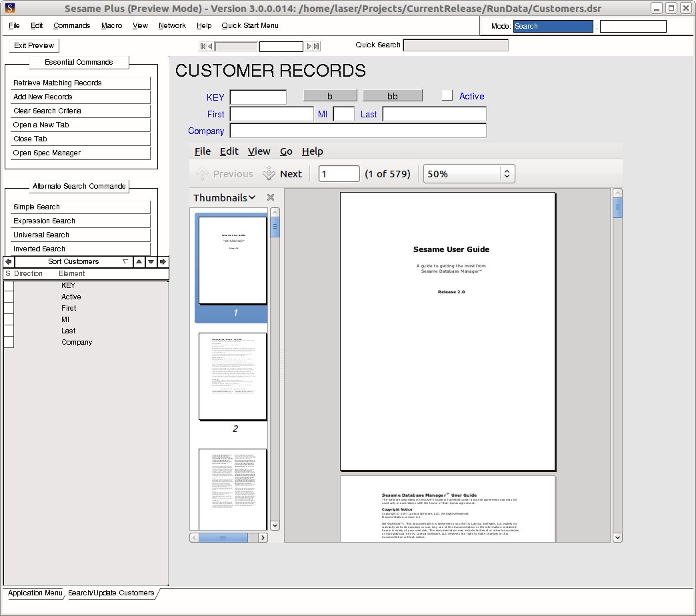Click the Sesame S application icon
The width and height of the screenshot is (696, 616).
[9, 8]
